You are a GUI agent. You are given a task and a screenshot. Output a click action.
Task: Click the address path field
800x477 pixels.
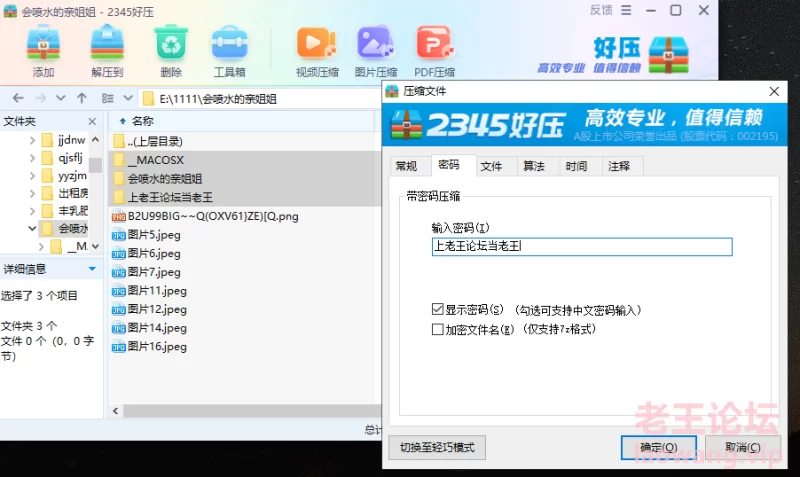click(x=260, y=98)
